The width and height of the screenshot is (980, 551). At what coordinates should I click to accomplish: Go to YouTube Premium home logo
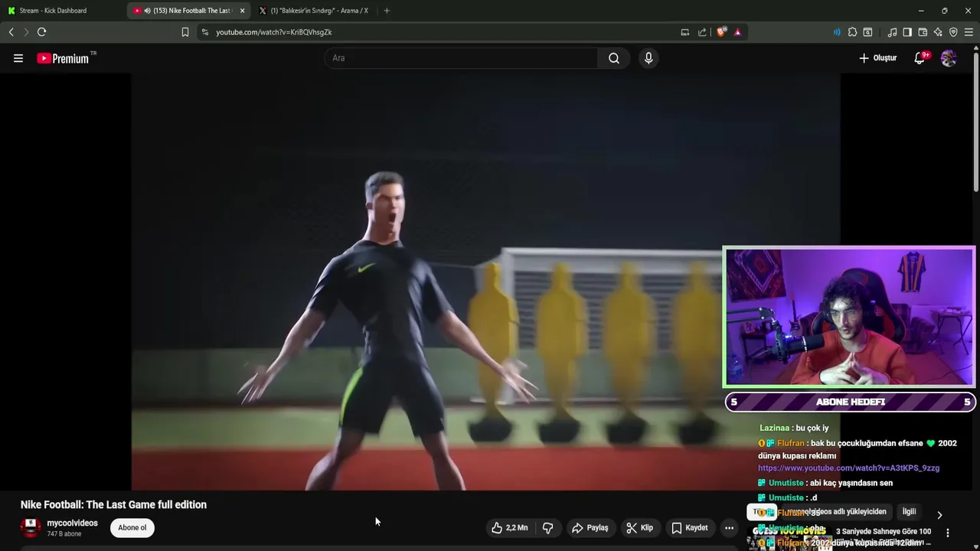click(x=63, y=58)
